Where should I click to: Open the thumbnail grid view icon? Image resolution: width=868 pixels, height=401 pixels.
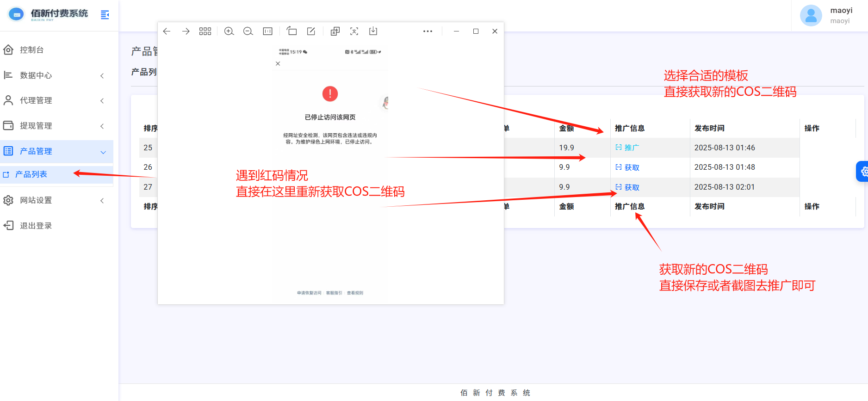pos(205,31)
